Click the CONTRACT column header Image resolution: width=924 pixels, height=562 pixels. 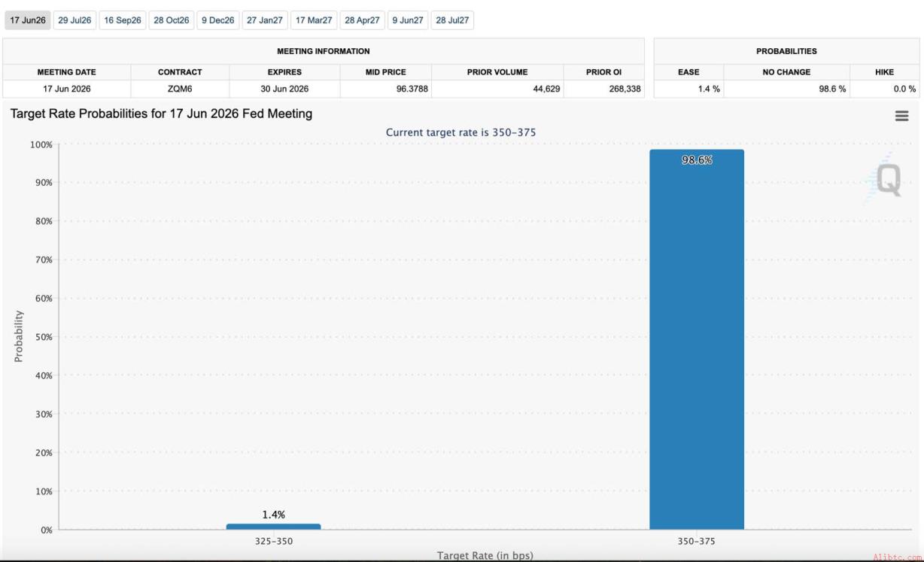[180, 72]
